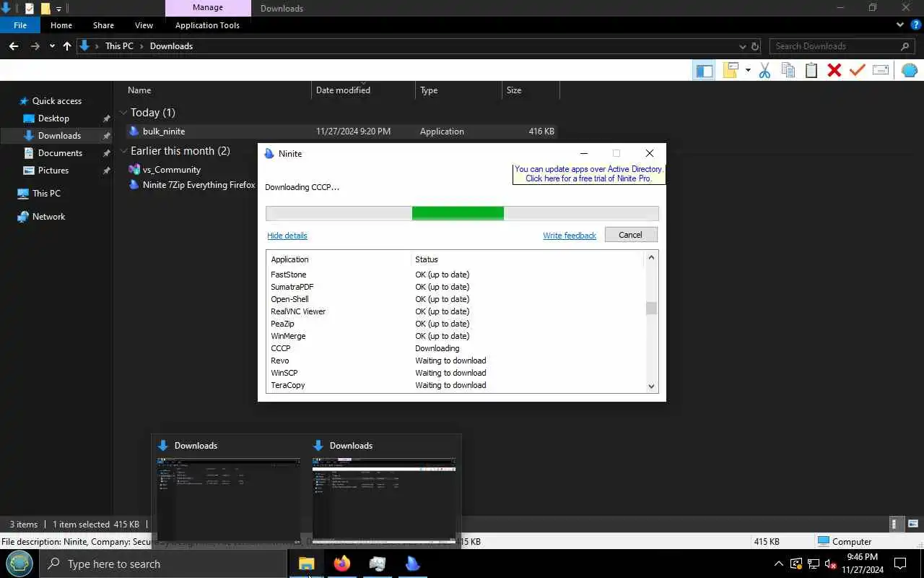Click the envelope Email icon in toolbar
The image size is (924, 578).
[x=881, y=70]
